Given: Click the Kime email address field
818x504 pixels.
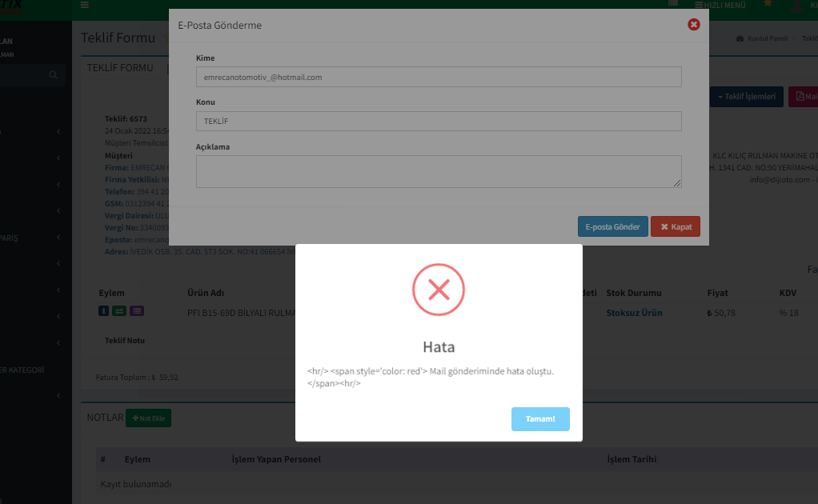Looking at the screenshot, I should (x=438, y=77).
